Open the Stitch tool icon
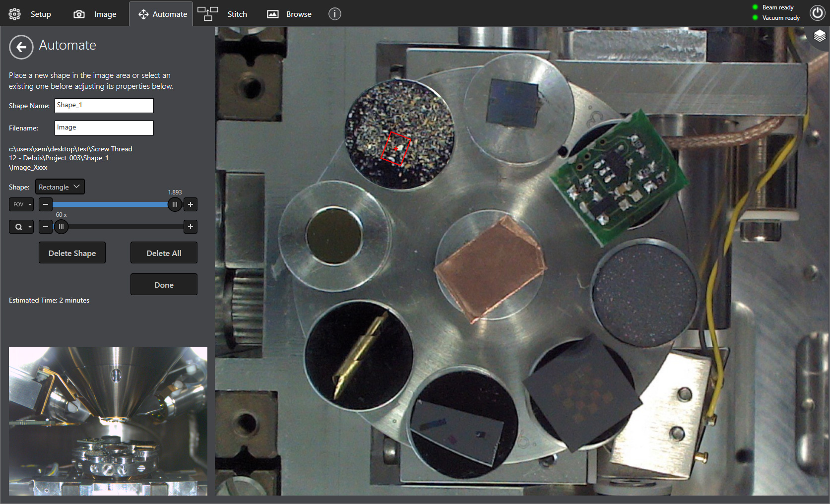This screenshot has width=830, height=504. (x=207, y=14)
